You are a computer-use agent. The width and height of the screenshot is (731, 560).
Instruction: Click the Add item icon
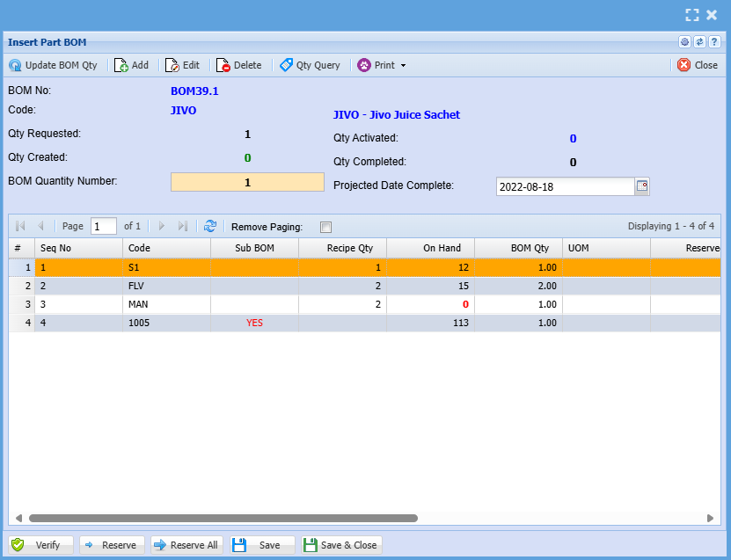pos(122,65)
